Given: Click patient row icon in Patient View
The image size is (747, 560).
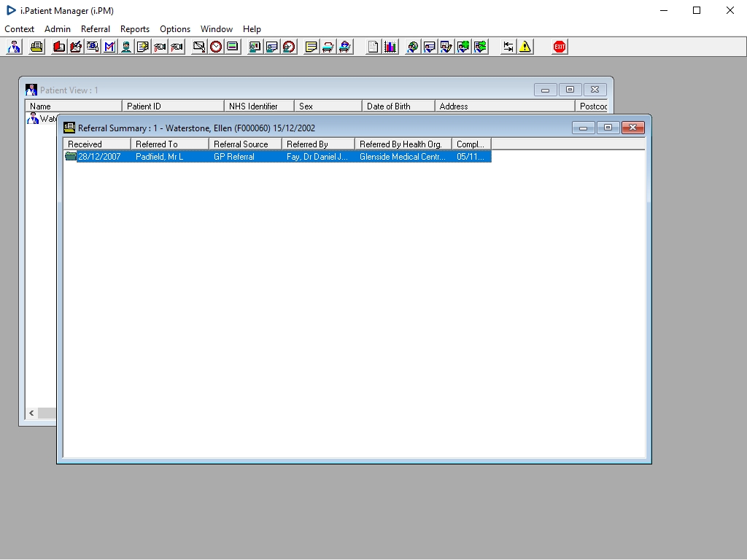Looking at the screenshot, I should click(32, 119).
